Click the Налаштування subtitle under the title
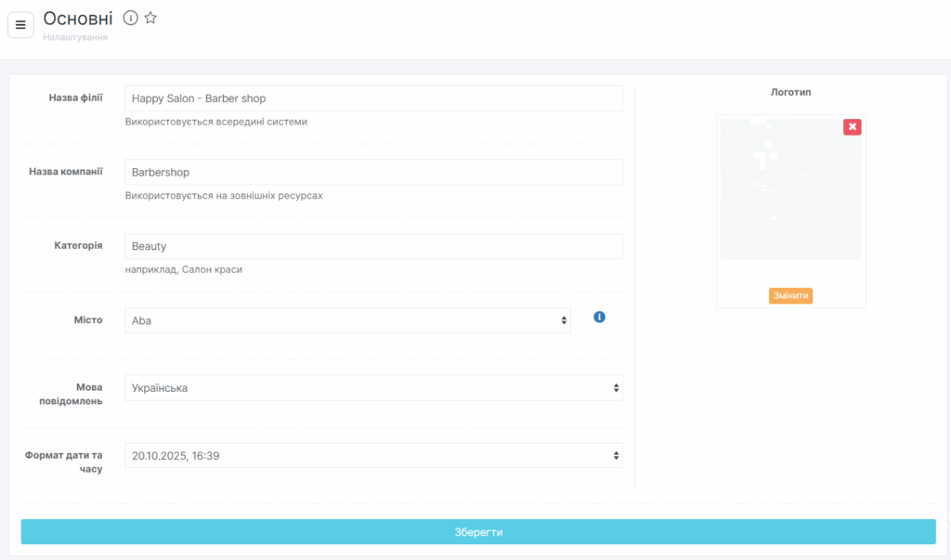Screen dimensions: 951x560 coord(75,37)
